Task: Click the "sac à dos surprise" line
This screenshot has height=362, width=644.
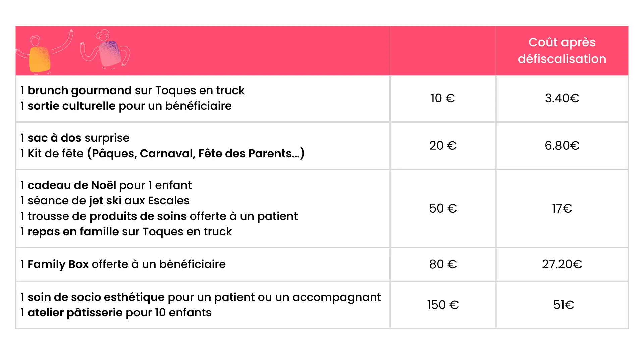Action: pos(75,138)
